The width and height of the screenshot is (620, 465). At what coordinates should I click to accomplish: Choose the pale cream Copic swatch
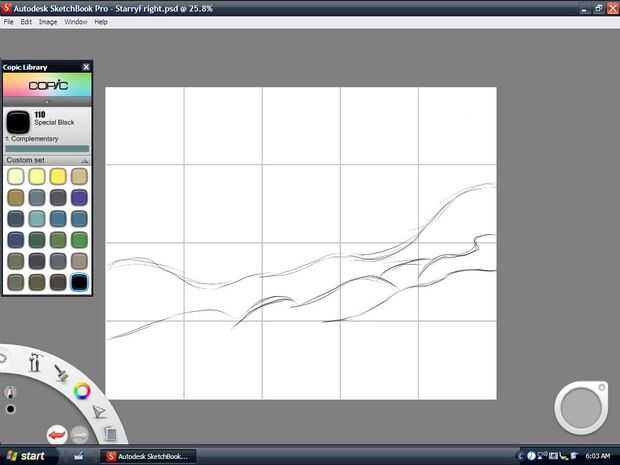(16, 176)
